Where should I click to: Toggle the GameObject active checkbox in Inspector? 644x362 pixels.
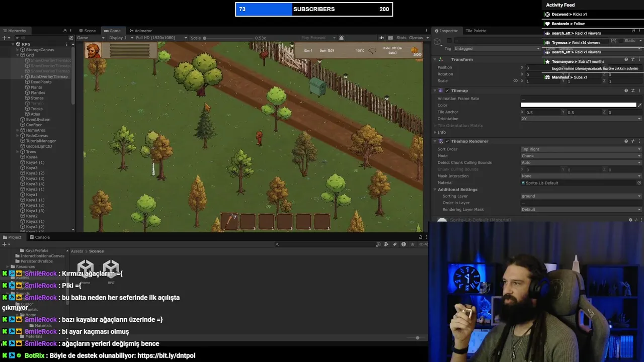pos(449,41)
